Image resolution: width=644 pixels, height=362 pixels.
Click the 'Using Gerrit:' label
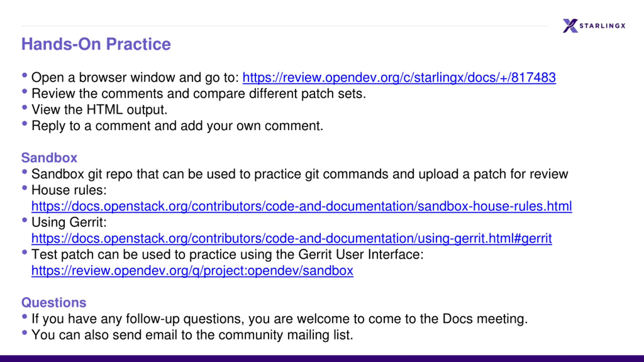(x=69, y=222)
